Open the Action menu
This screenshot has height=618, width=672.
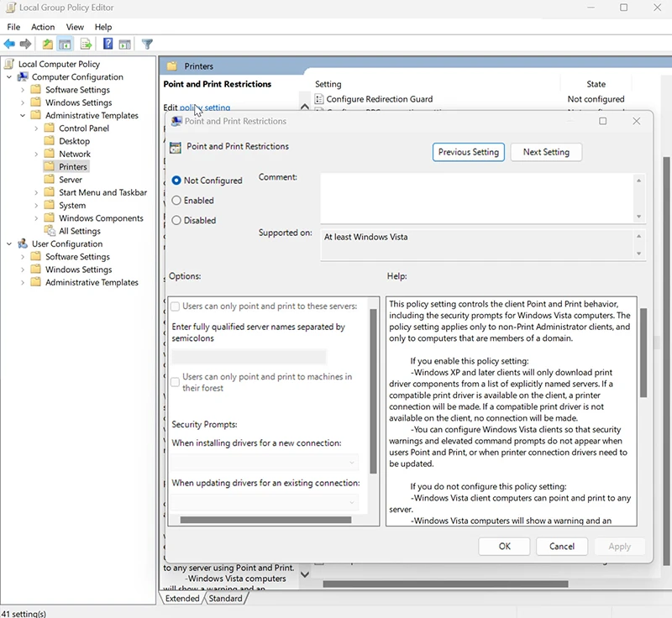[x=43, y=26]
